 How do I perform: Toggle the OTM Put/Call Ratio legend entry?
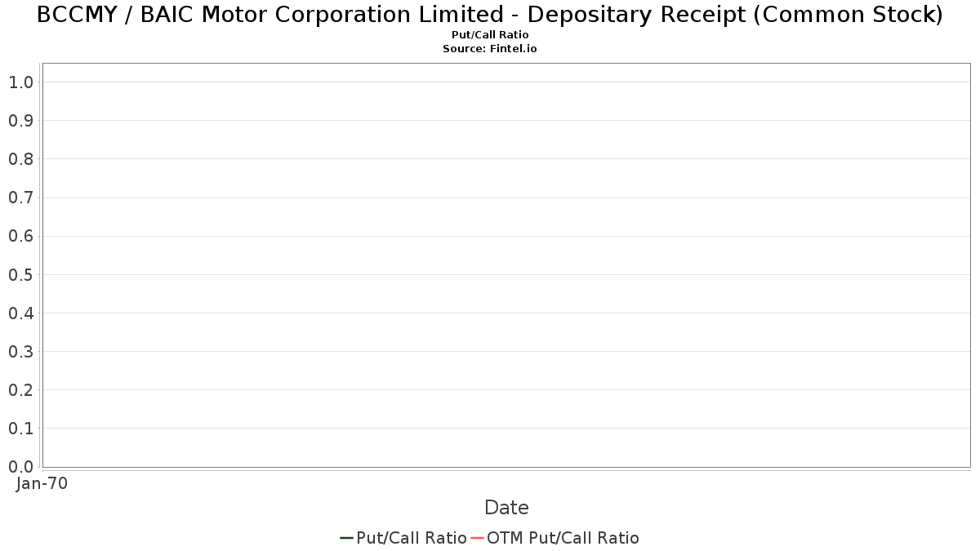555,538
